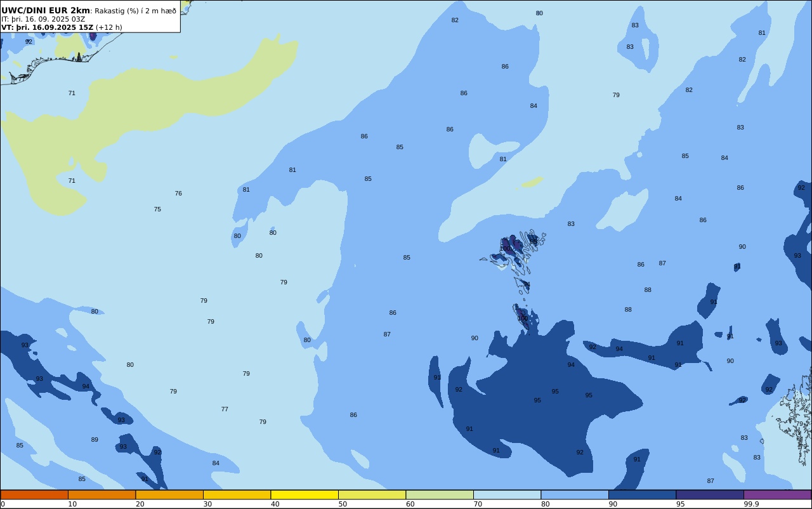Click the legend tick label "20"

(x=140, y=504)
